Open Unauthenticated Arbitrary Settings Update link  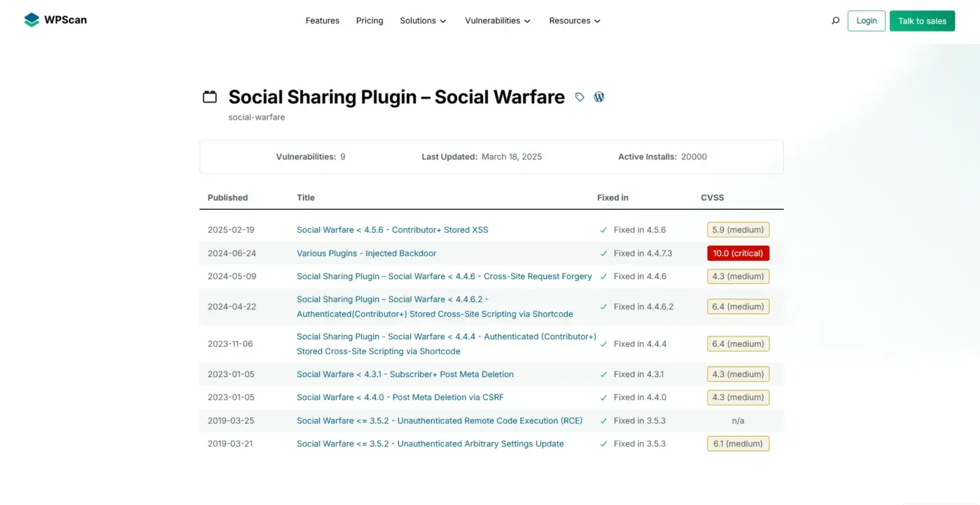click(x=430, y=444)
